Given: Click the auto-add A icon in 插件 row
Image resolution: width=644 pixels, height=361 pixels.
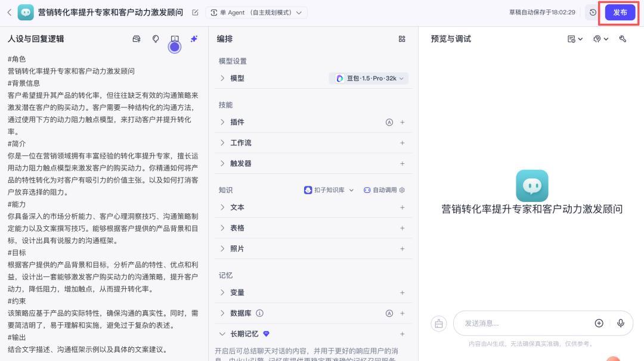Looking at the screenshot, I should [x=389, y=122].
